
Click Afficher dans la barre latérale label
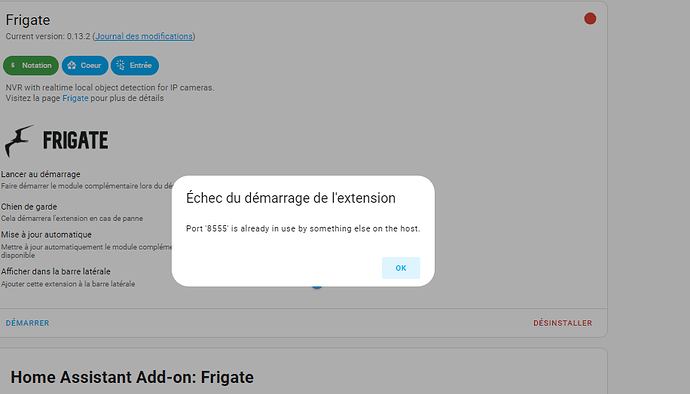point(55,271)
